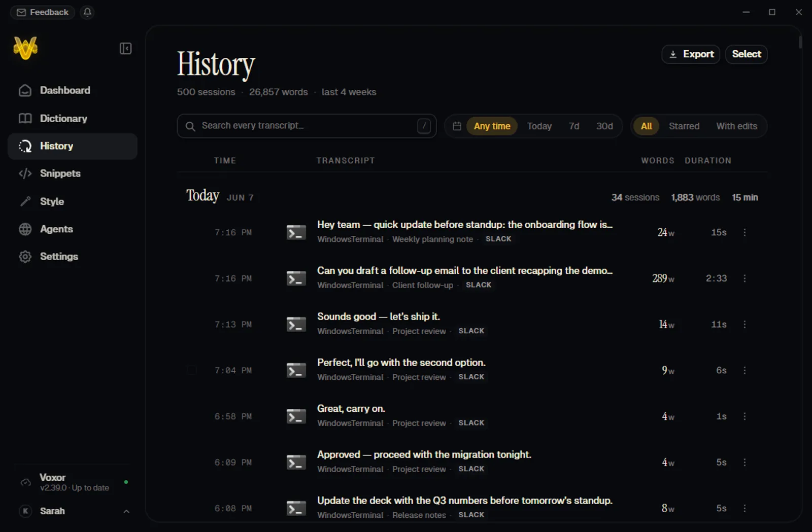Open the Agents page
This screenshot has width=812, height=532.
73,229
